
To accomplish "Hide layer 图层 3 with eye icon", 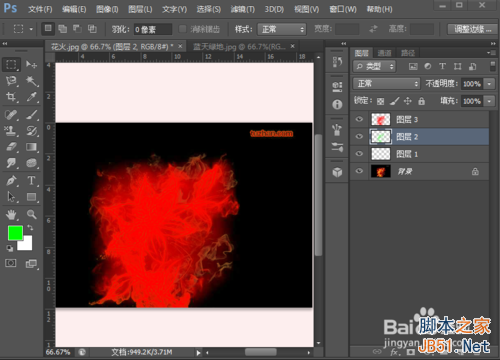I will 359,119.
